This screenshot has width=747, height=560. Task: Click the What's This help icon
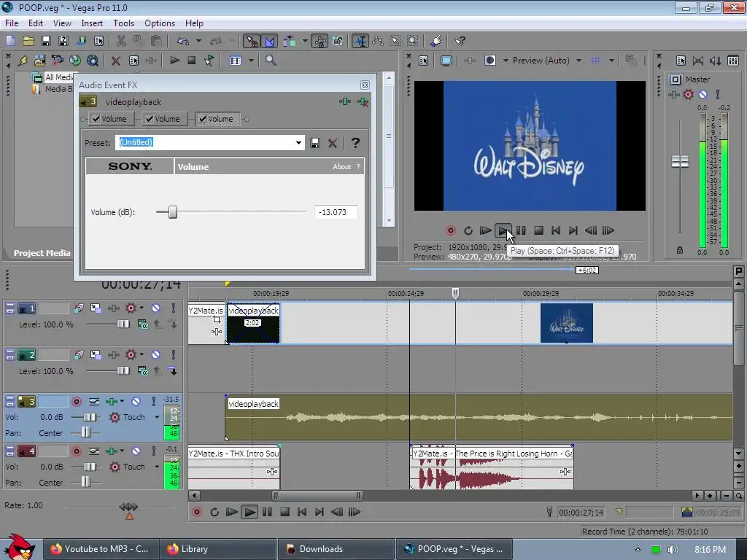460,42
